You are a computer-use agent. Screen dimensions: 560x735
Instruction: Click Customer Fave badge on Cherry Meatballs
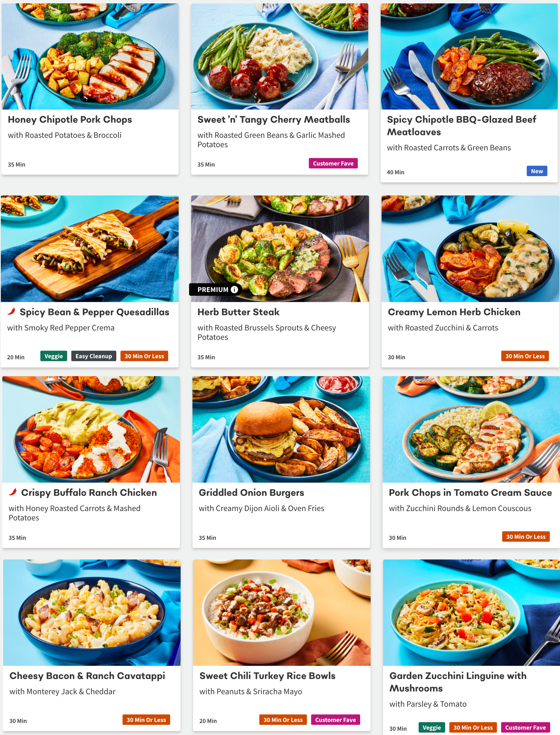pos(333,164)
